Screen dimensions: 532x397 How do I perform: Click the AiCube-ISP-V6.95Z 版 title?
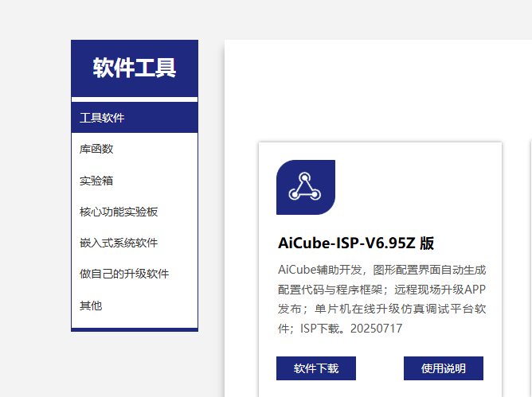coord(356,243)
